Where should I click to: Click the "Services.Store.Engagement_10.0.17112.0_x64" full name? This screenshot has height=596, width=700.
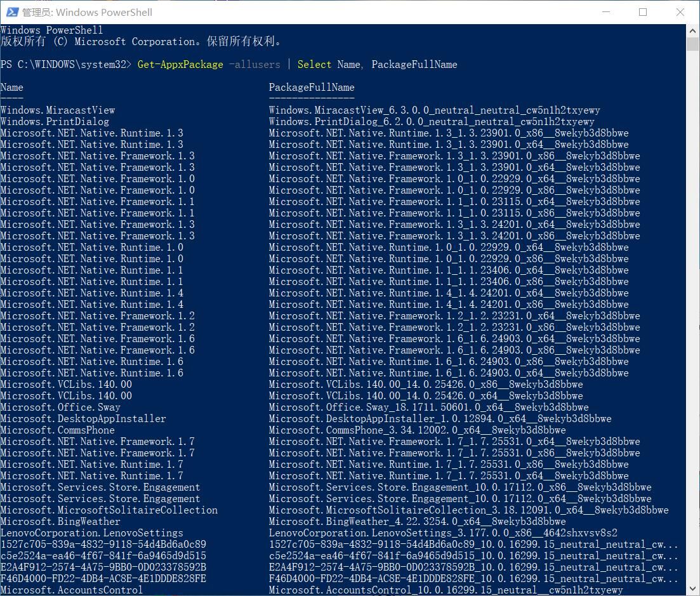460,499
